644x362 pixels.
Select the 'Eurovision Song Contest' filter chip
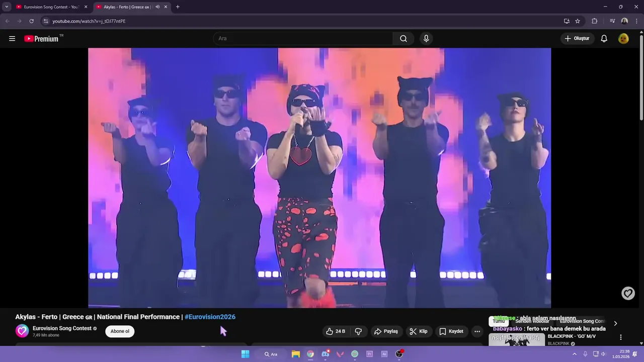tap(582, 322)
